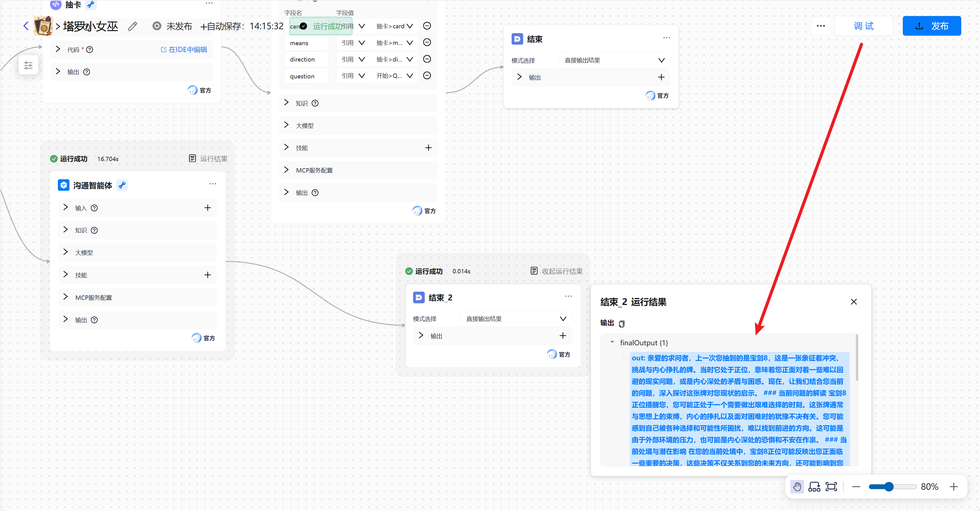
Task: Collapse the finalOutput tree node
Action: click(612, 342)
